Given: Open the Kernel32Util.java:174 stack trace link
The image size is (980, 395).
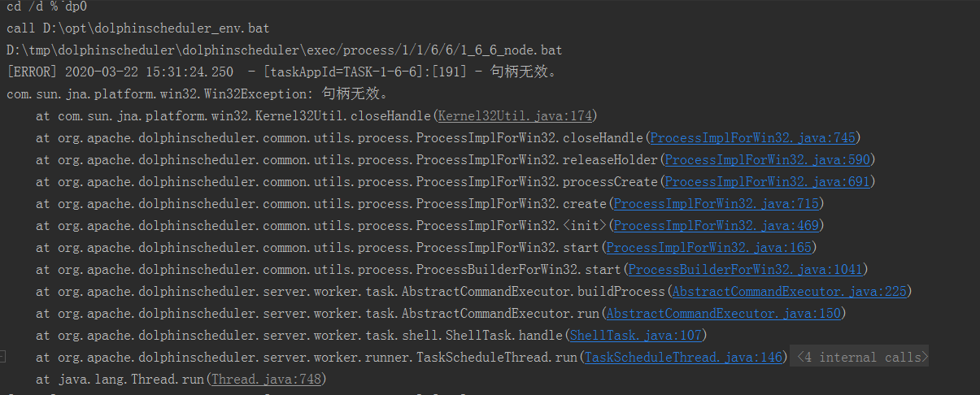Looking at the screenshot, I should click(516, 115).
